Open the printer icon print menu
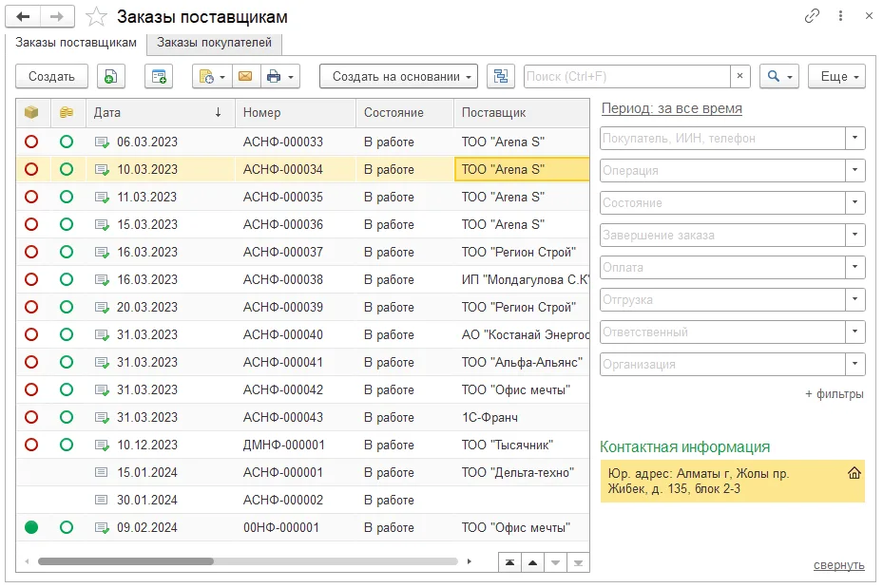This screenshot has height=588, width=883. [x=279, y=77]
